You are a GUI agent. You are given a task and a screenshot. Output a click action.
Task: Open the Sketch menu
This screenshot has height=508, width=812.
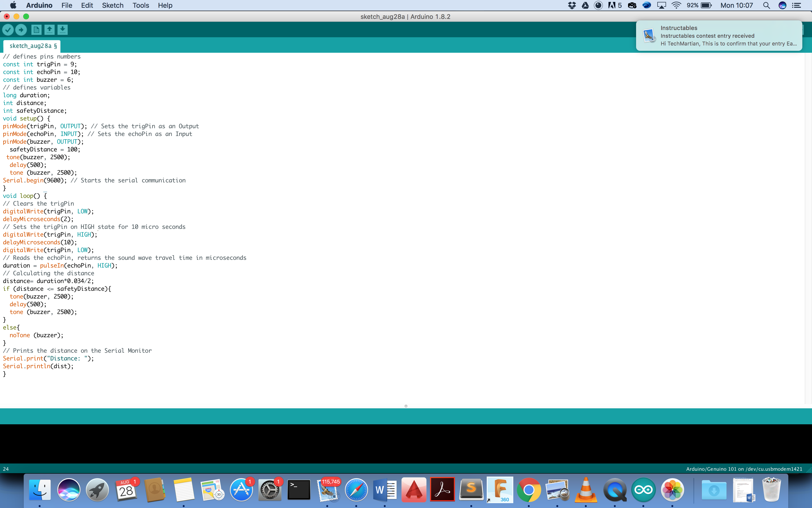coord(113,5)
